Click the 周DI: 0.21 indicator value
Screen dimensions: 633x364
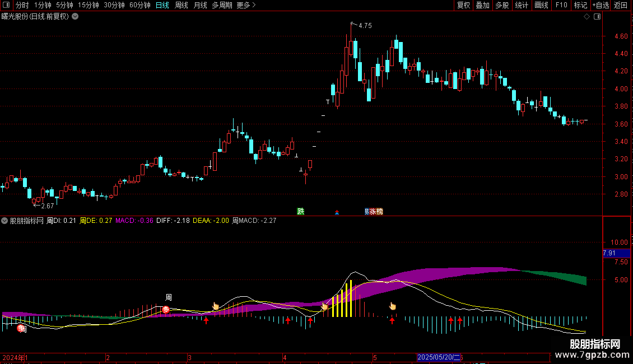[62, 221]
